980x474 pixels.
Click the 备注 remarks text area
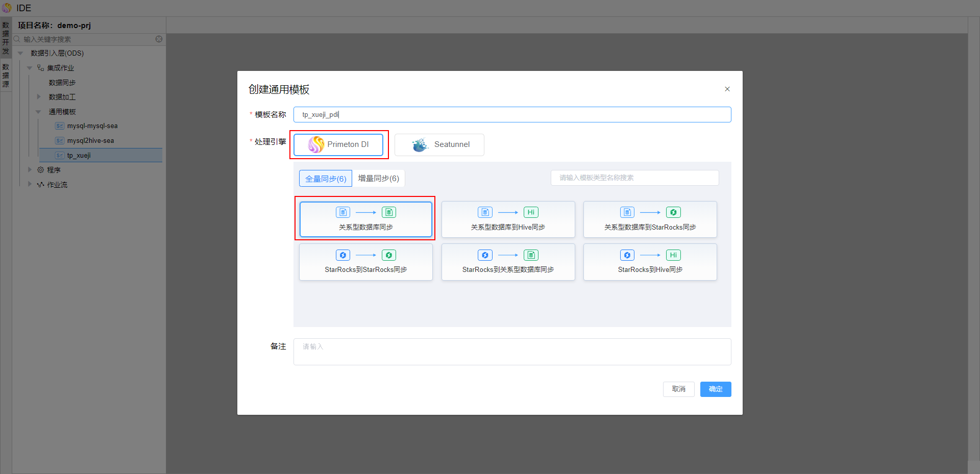[512, 352]
